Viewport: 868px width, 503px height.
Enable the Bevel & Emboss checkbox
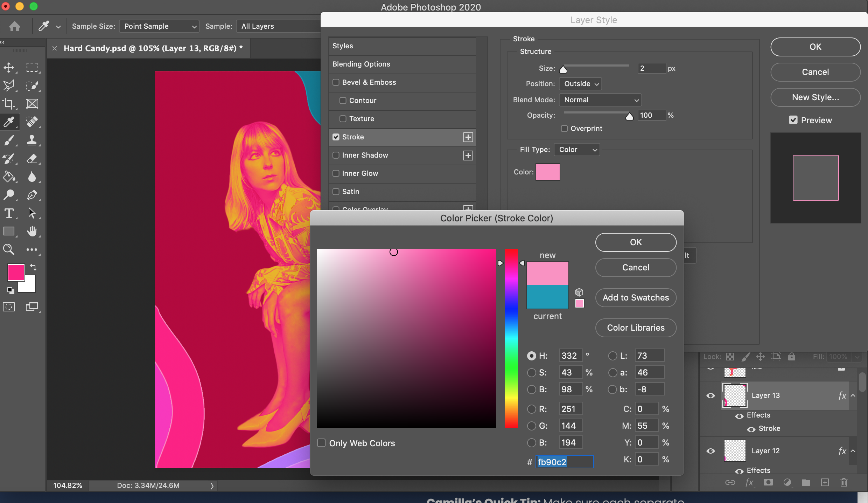pos(336,82)
